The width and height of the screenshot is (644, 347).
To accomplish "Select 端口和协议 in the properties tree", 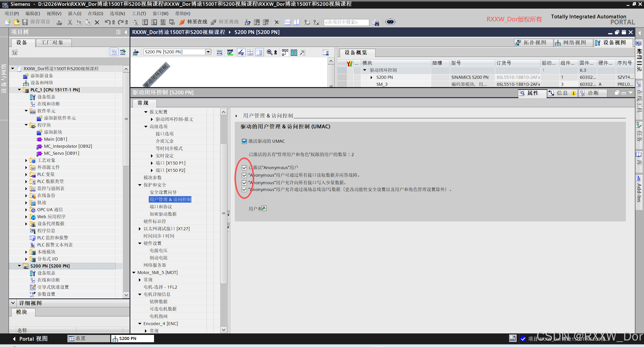I will (x=161, y=207).
